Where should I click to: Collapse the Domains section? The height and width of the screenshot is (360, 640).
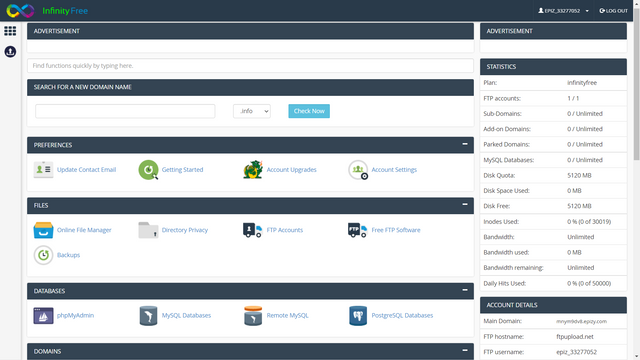(x=465, y=350)
